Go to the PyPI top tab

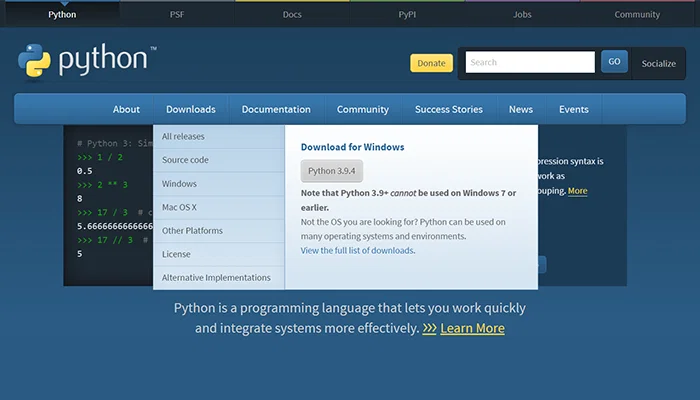coord(407,14)
